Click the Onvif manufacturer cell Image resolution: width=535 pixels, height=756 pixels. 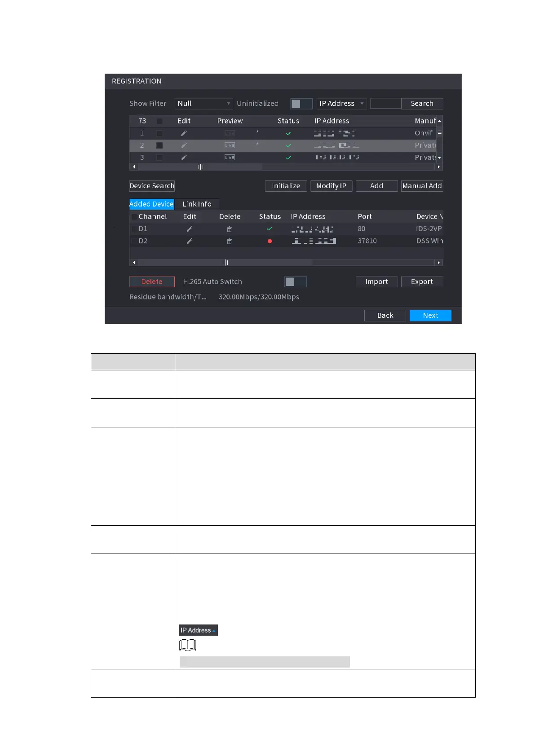click(424, 133)
